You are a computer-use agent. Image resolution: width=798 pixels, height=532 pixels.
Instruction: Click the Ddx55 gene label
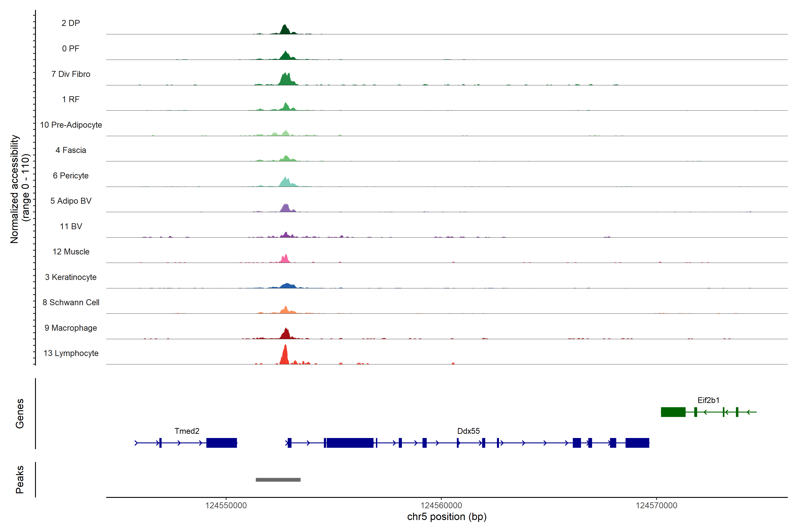468,431
